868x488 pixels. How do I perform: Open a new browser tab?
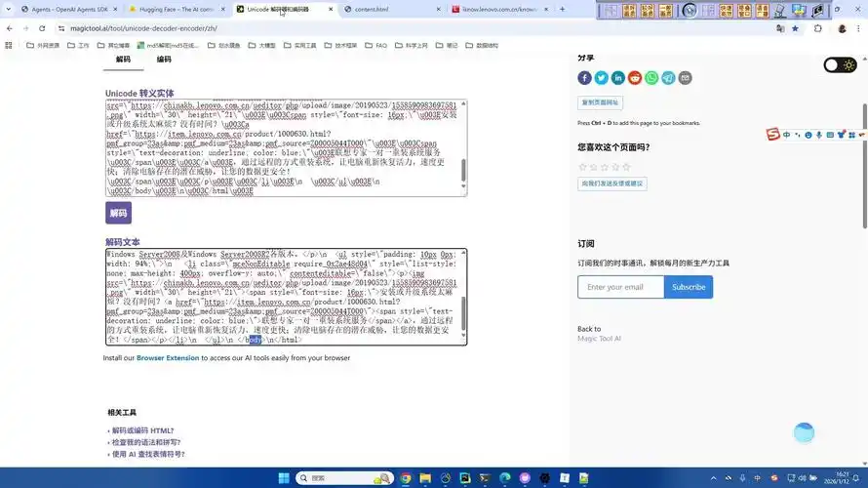point(563,10)
